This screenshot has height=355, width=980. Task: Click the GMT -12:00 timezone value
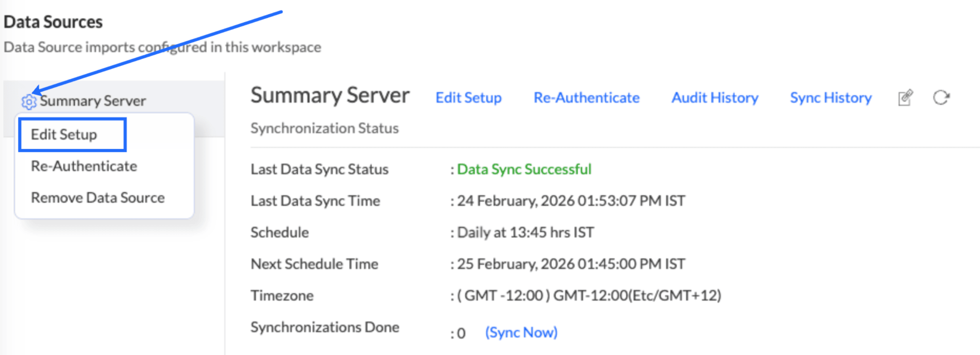click(x=589, y=296)
